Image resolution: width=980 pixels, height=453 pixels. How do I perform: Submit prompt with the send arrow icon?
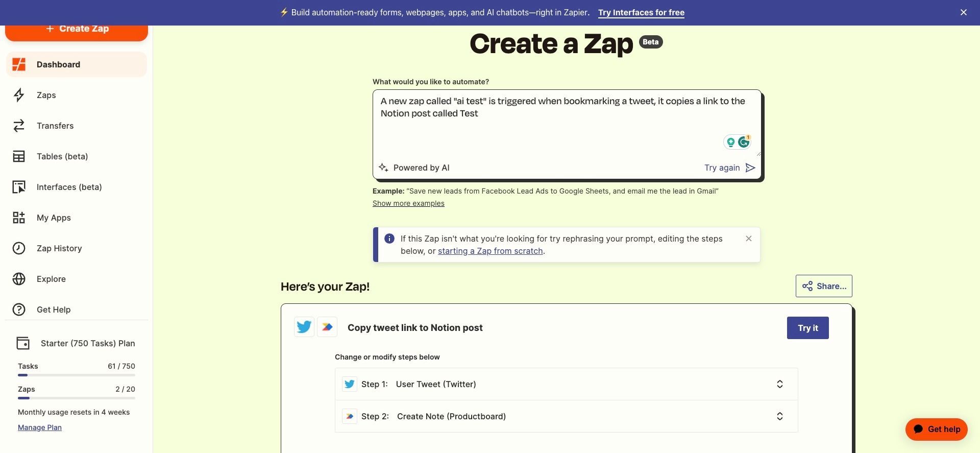click(750, 168)
